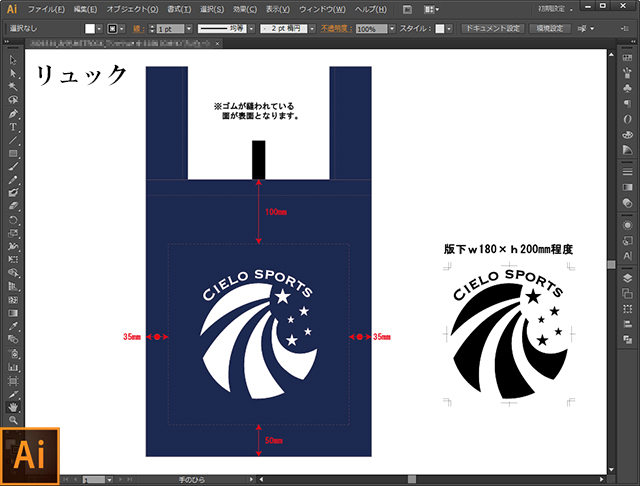Click the fill color swatch
Viewport: 640px width, 486px height.
[x=90, y=29]
